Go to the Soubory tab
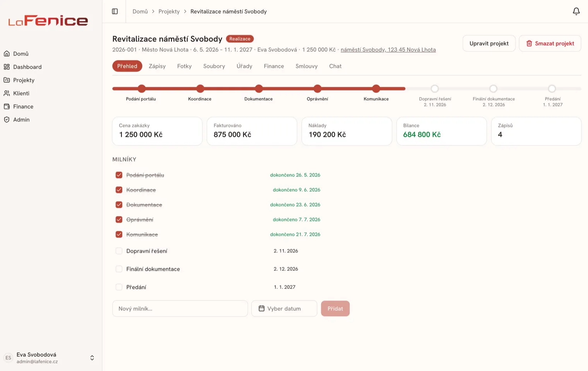 214,66
